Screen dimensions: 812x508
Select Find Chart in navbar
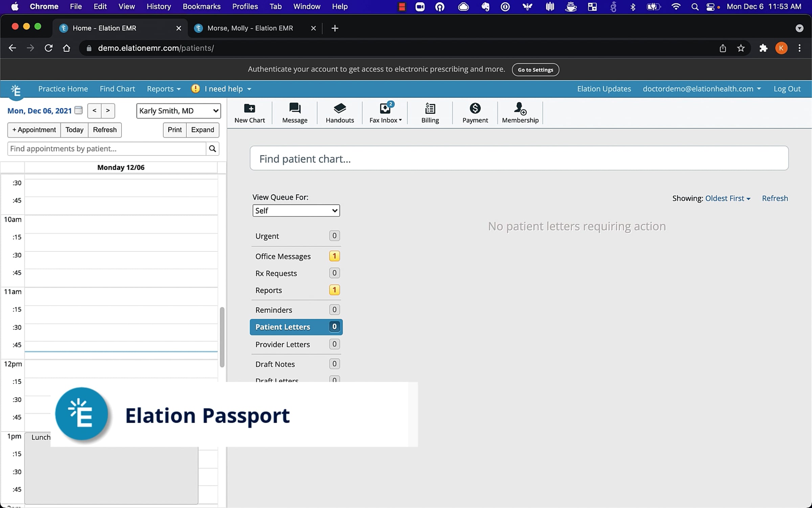[x=117, y=89]
